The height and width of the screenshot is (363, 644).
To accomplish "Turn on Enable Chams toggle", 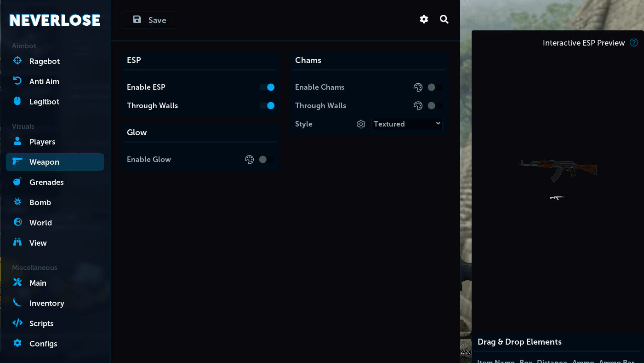I will click(434, 87).
